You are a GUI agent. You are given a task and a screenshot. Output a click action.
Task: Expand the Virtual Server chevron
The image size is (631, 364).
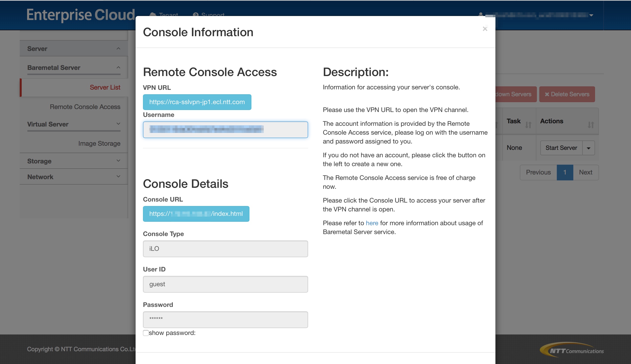(x=118, y=124)
